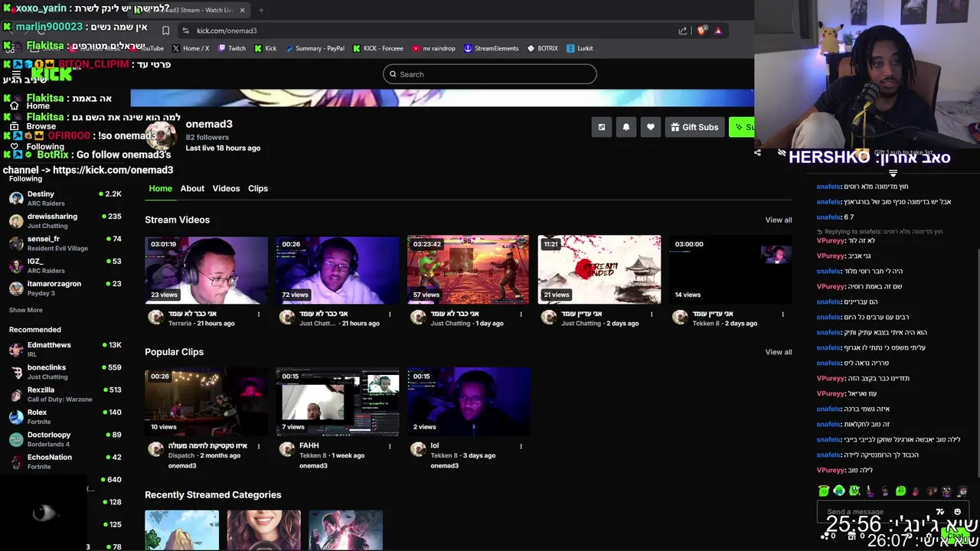Click View all for Stream Videos
Screen dimensions: 980x551
[779, 220]
